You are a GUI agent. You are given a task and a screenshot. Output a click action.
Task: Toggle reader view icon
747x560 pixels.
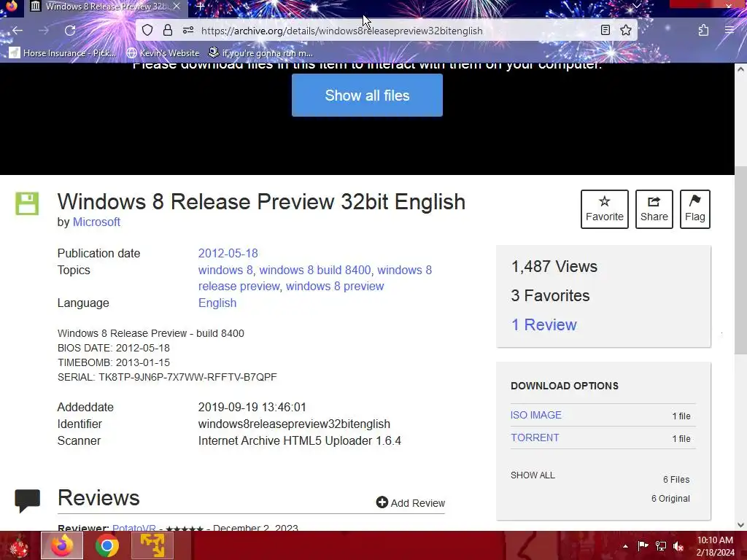point(605,31)
